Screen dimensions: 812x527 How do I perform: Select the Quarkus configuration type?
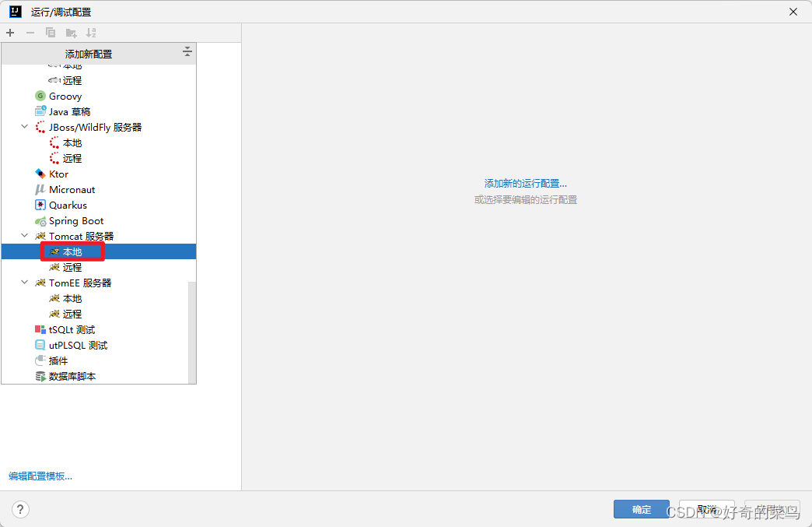(x=68, y=205)
